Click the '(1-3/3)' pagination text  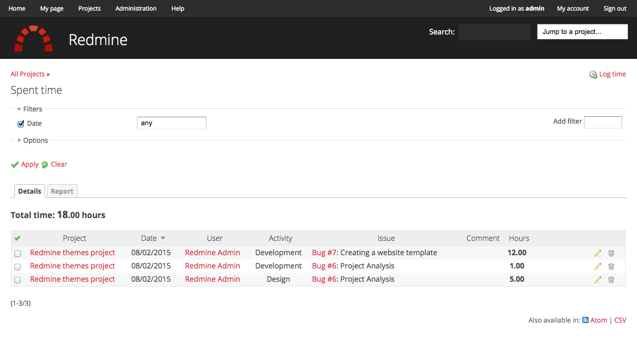21,304
